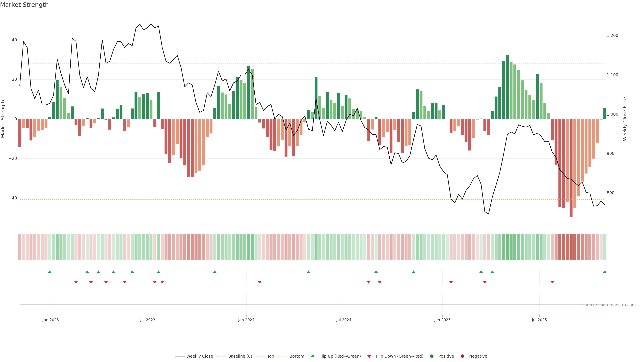Click the source: sharemaestro.com link
This screenshot has height=362, width=644.
tap(609, 305)
